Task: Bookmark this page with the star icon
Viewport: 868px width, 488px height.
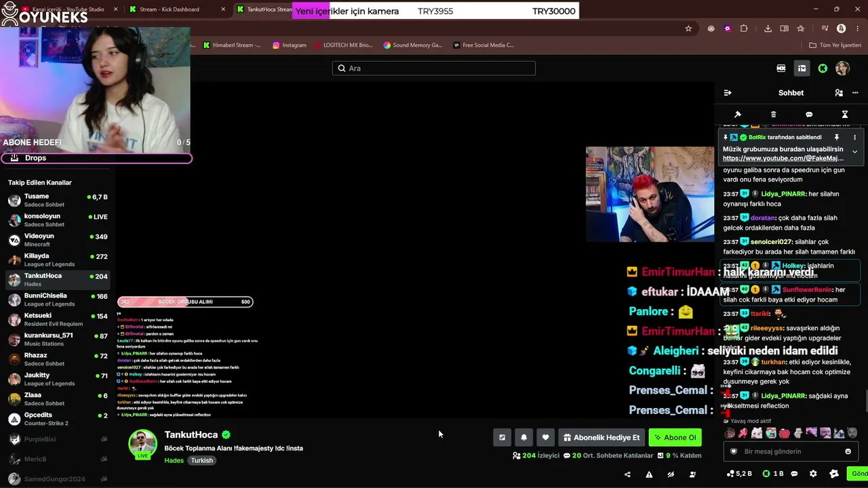Action: [x=688, y=28]
